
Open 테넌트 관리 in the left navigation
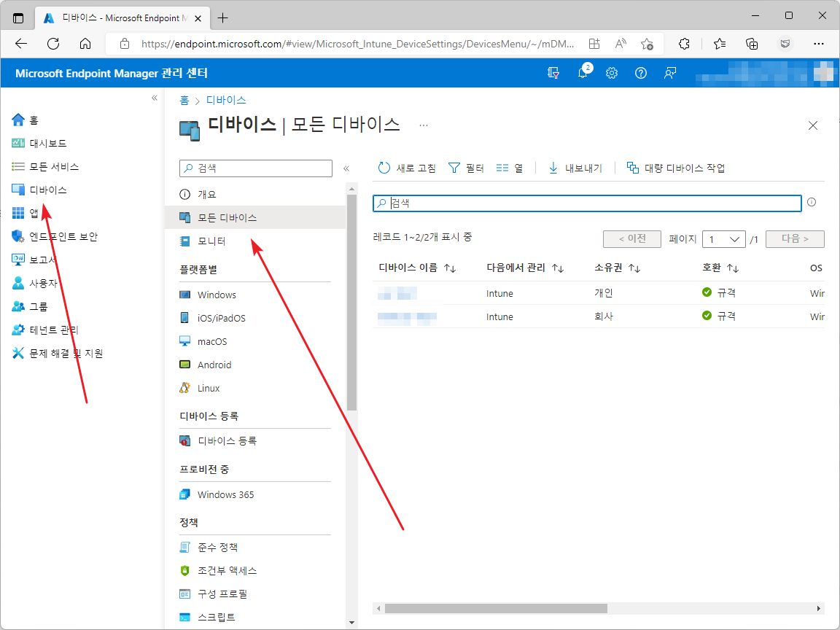[45, 330]
